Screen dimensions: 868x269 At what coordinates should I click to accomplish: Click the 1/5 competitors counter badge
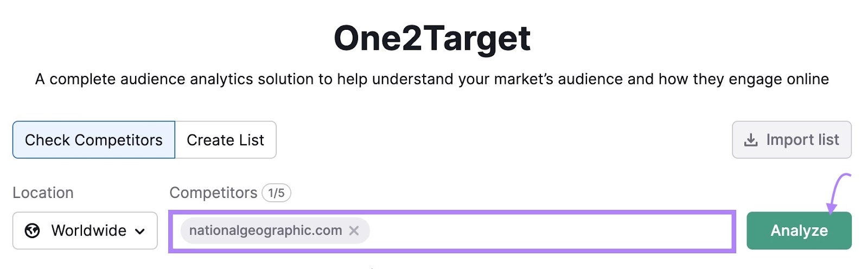pos(276,193)
